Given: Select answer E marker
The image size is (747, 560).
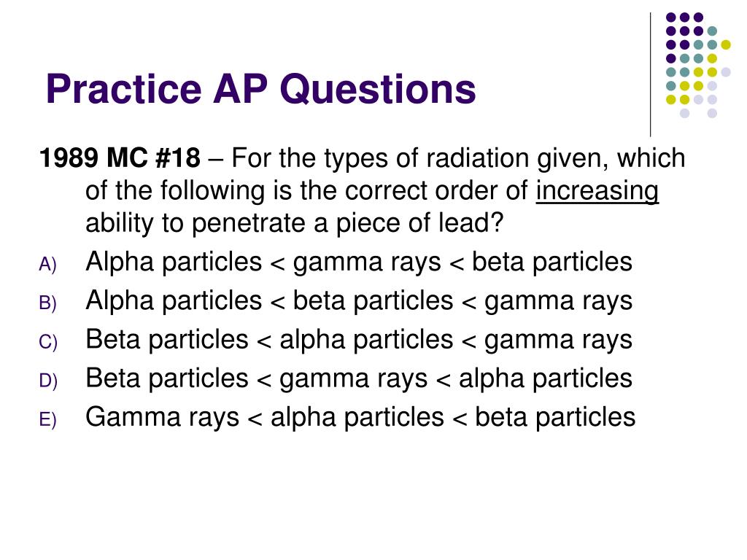Looking at the screenshot, I should click(47, 420).
